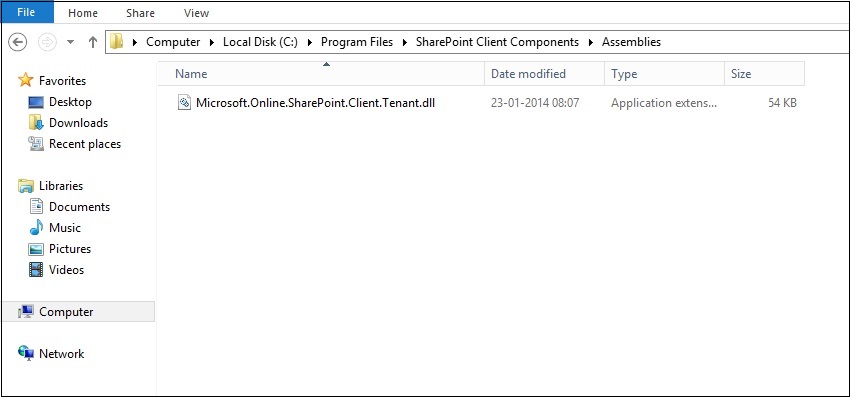Click the folder icon in address bar
The image size is (850, 398).
pyautogui.click(x=117, y=42)
